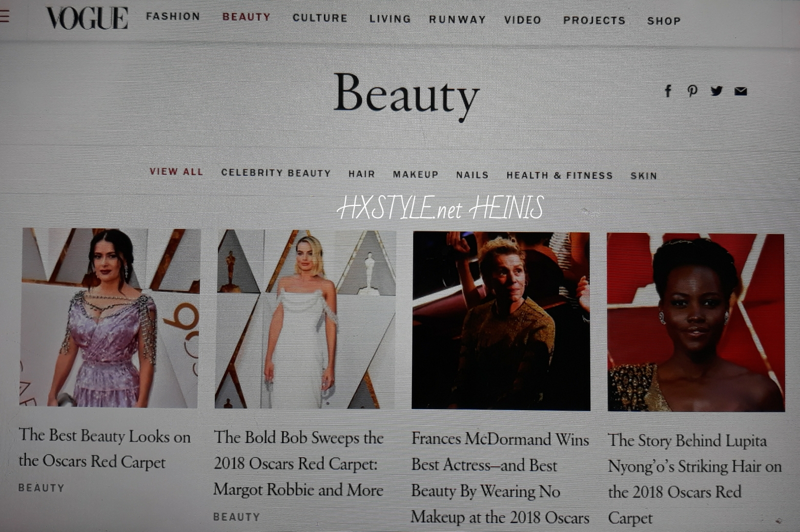Open the Lupita Nyong'o photo

[696, 323]
